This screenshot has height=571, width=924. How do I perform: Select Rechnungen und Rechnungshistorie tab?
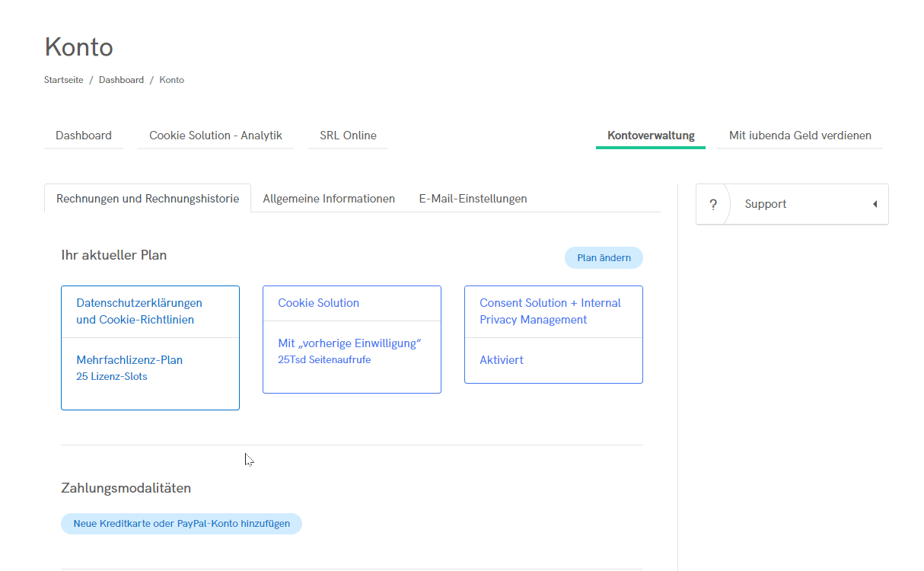pyautogui.click(x=148, y=199)
